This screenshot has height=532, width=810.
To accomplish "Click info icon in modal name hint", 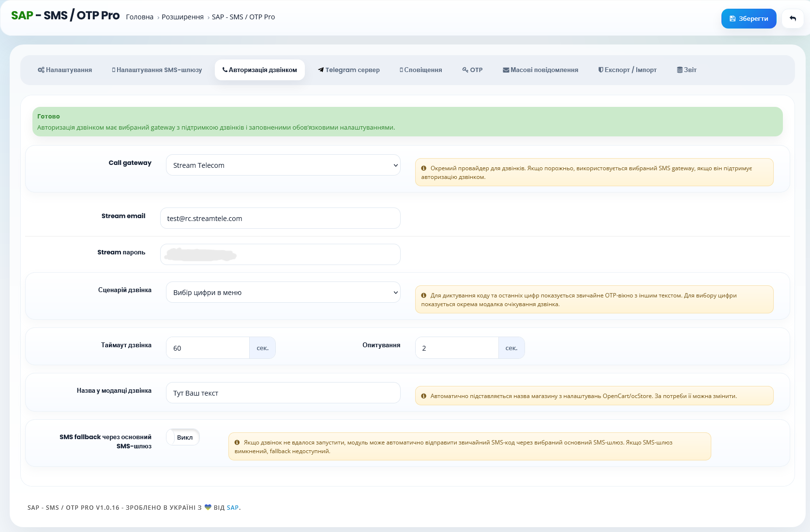I will click(x=424, y=396).
